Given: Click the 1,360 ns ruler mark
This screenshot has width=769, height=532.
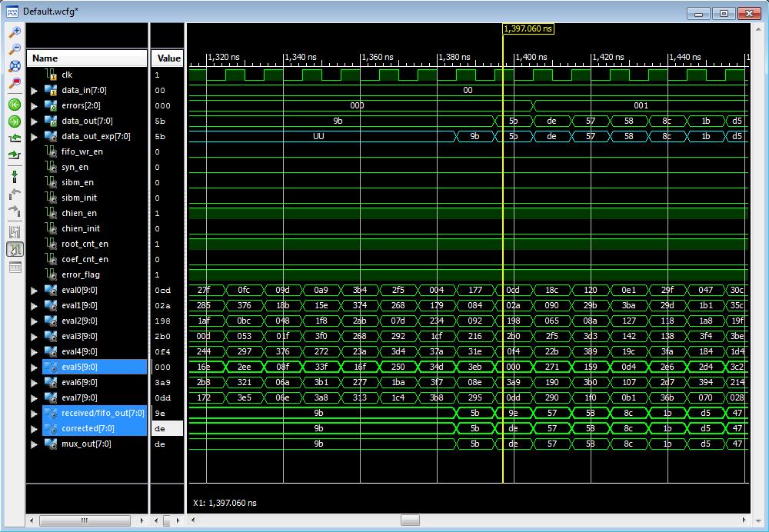Looking at the screenshot, I should tap(377, 57).
